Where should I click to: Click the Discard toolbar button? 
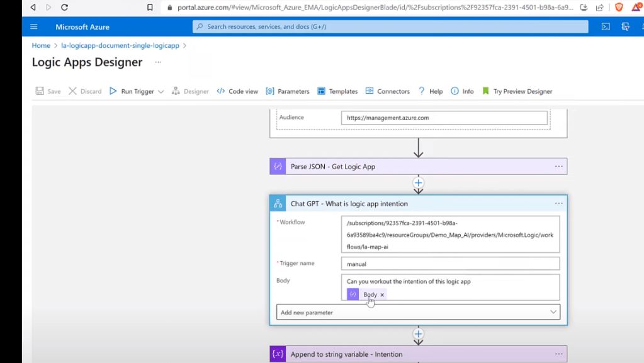tap(85, 91)
